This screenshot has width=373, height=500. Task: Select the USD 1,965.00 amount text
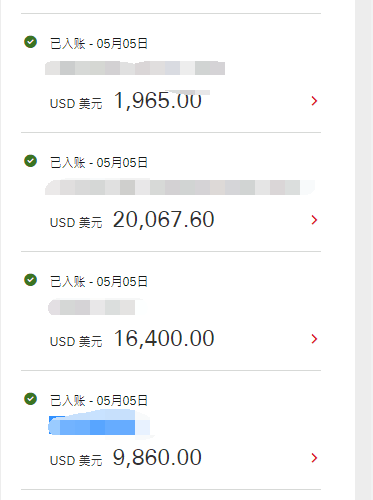point(126,101)
